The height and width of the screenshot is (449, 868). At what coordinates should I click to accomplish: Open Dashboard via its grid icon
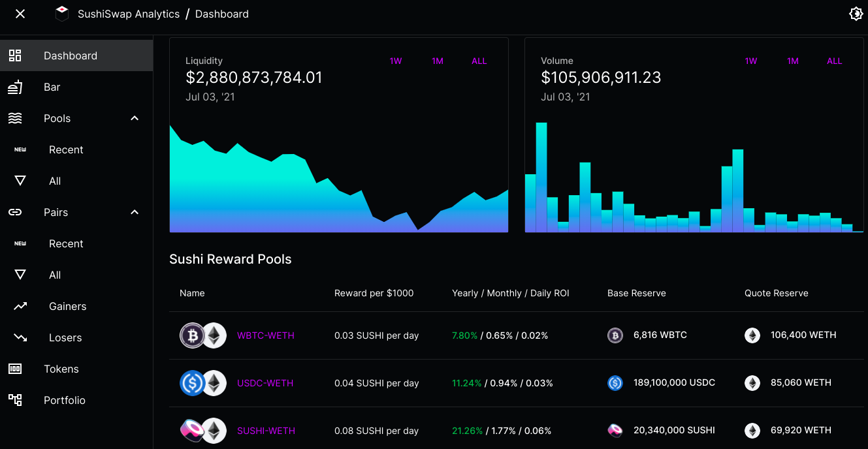pyautogui.click(x=15, y=55)
